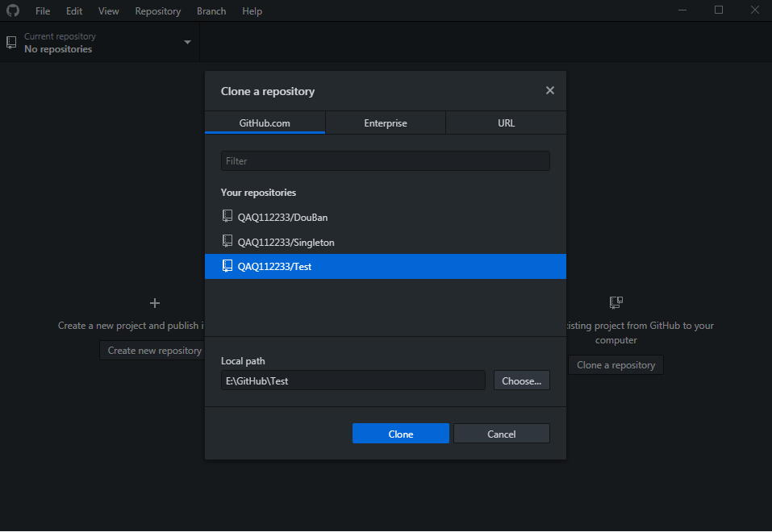Close the Clone a repository dialog
Viewport: 772px width, 532px height.
[550, 90]
